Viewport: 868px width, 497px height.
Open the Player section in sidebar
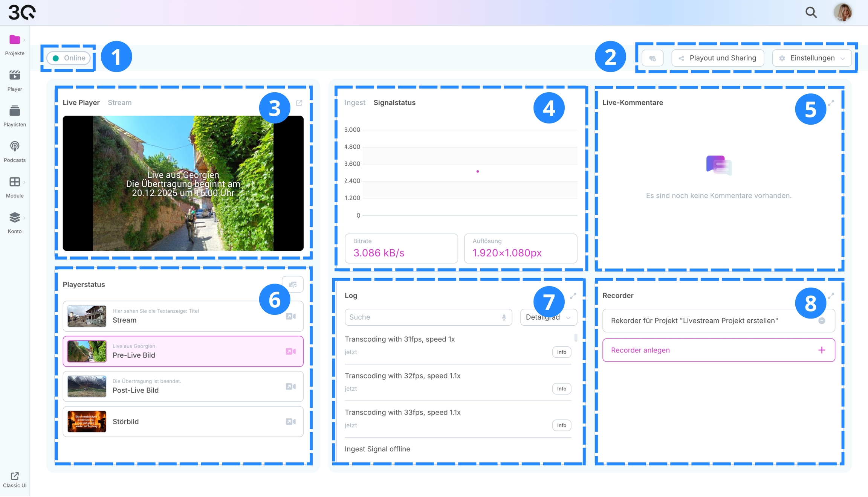click(x=15, y=76)
